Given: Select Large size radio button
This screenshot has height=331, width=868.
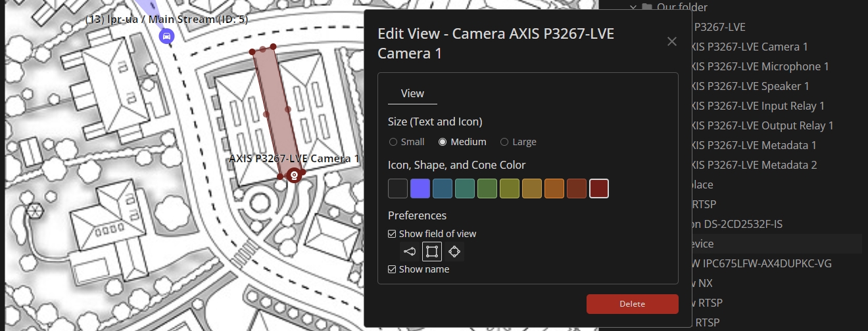Looking at the screenshot, I should (504, 142).
